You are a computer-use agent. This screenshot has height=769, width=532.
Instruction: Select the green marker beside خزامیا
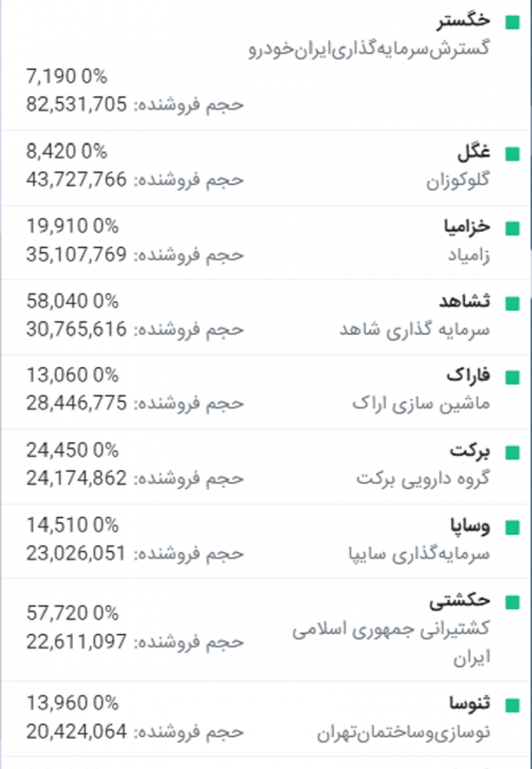513,229
